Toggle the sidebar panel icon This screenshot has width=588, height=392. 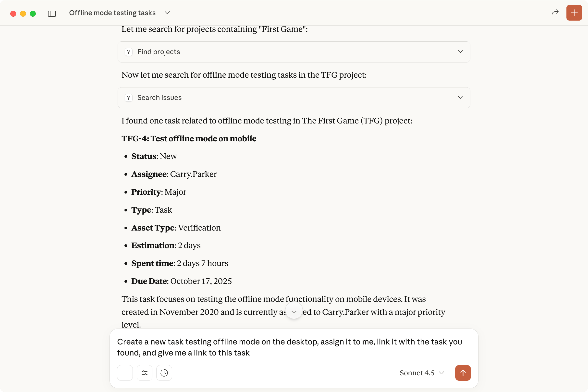[x=52, y=13]
